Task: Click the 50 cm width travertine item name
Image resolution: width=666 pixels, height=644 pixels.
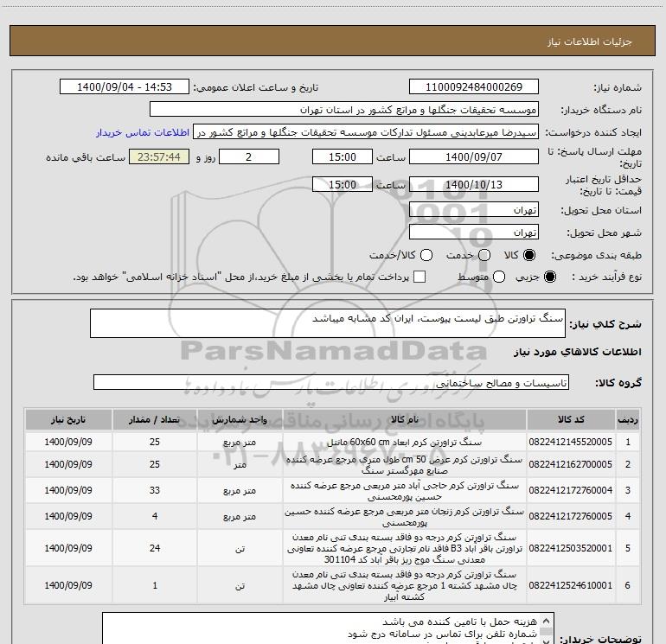Action: pyautogui.click(x=405, y=465)
